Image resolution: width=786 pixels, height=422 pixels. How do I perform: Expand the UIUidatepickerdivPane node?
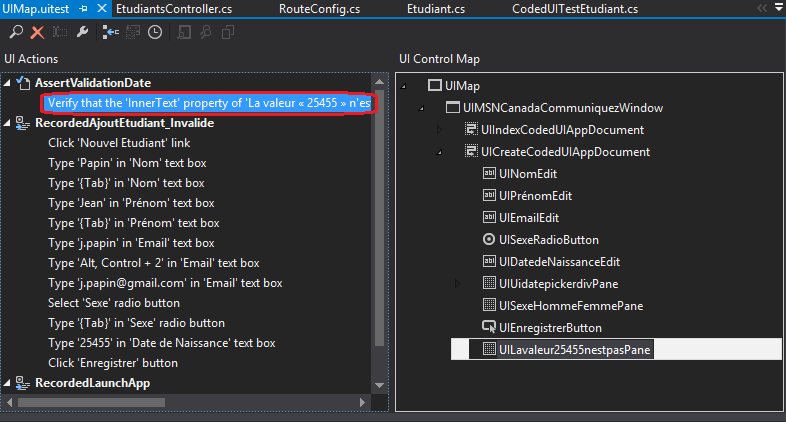457,284
